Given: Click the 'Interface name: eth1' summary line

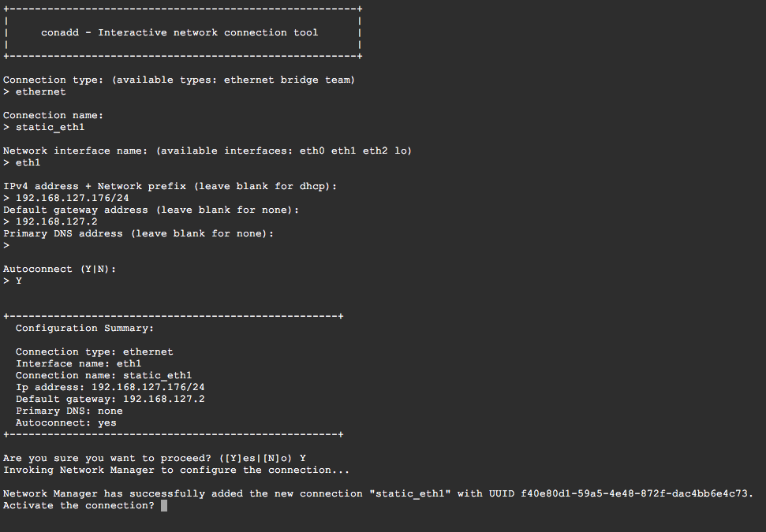Looking at the screenshot, I should [78, 363].
